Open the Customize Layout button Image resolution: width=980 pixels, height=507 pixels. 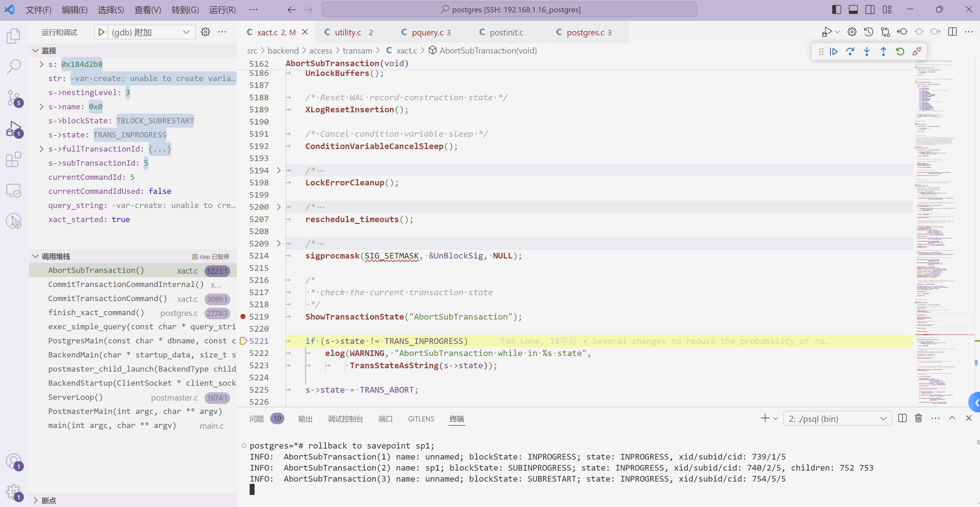pyautogui.click(x=887, y=9)
